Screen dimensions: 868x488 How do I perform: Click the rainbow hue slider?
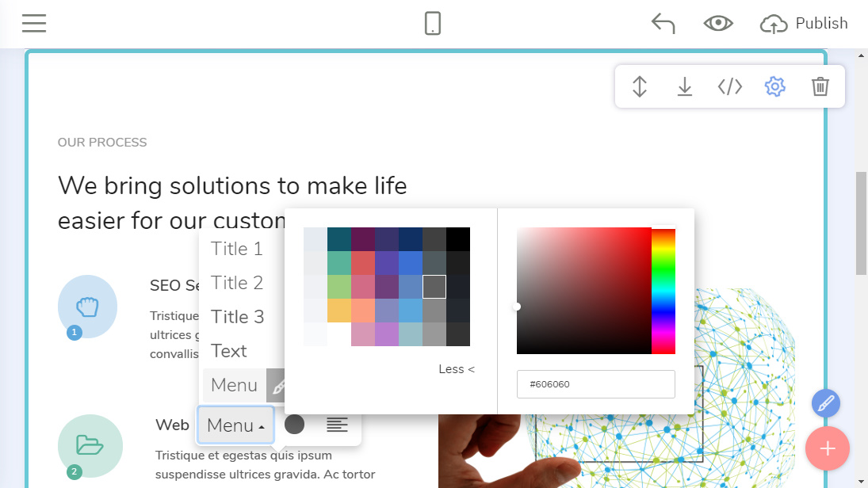[x=663, y=291]
